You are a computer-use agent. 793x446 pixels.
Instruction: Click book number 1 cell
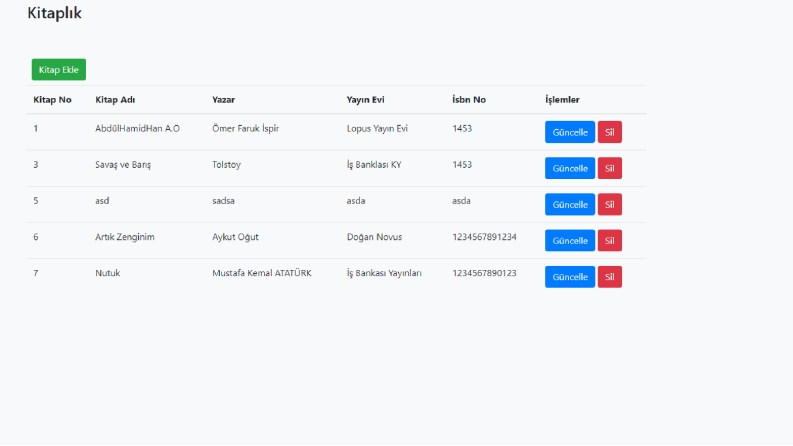tap(35, 128)
